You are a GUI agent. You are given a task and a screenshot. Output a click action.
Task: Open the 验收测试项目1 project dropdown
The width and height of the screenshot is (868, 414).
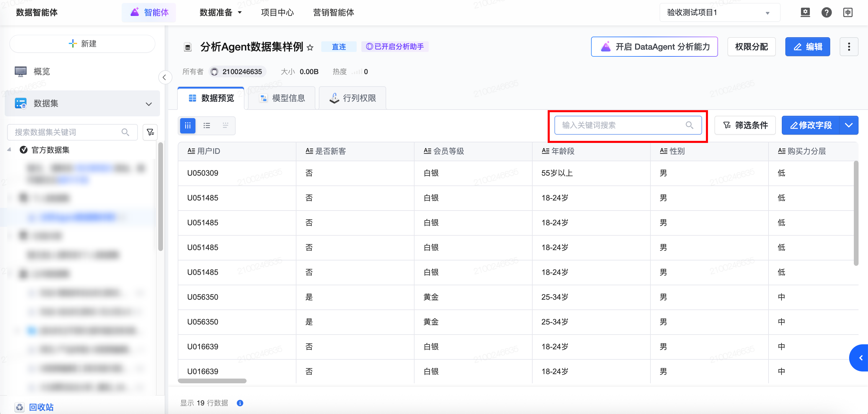(719, 13)
